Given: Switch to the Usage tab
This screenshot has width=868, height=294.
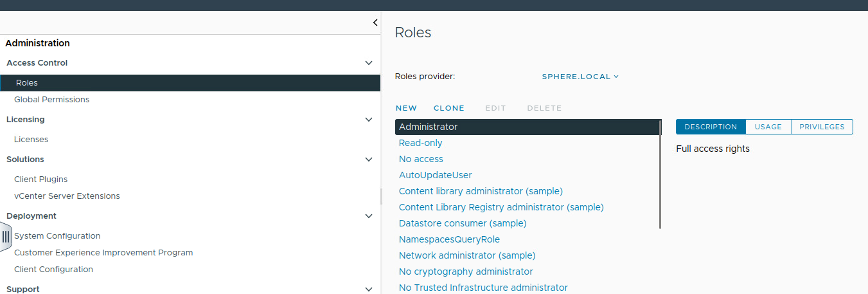Looking at the screenshot, I should [x=768, y=127].
